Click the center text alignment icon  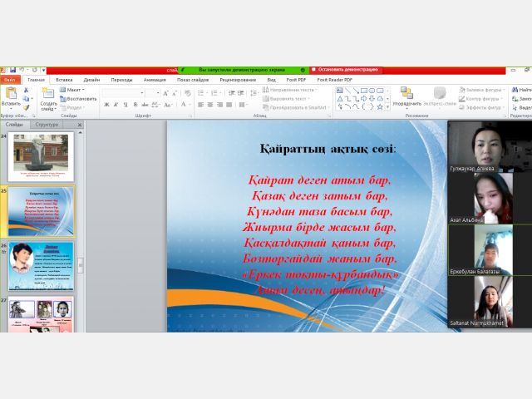pyautogui.click(x=210, y=105)
